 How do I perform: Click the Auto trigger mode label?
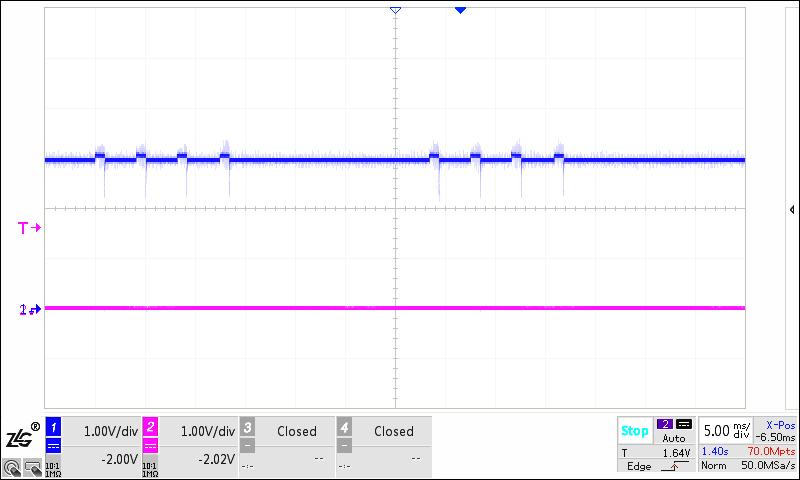coord(674,438)
